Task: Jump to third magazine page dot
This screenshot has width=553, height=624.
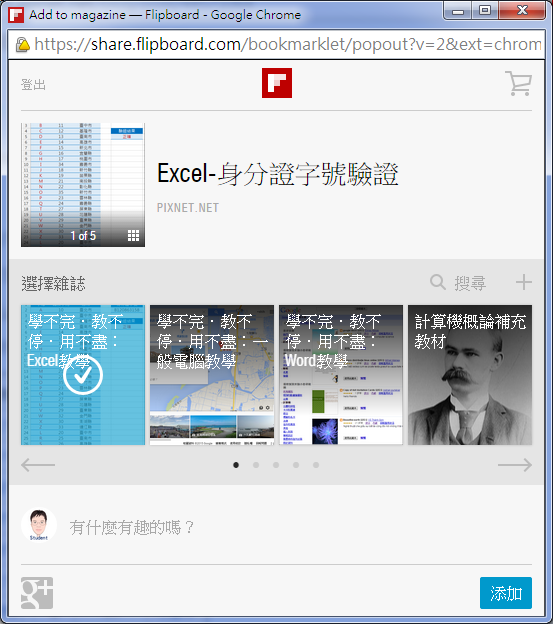Action: pos(276,465)
